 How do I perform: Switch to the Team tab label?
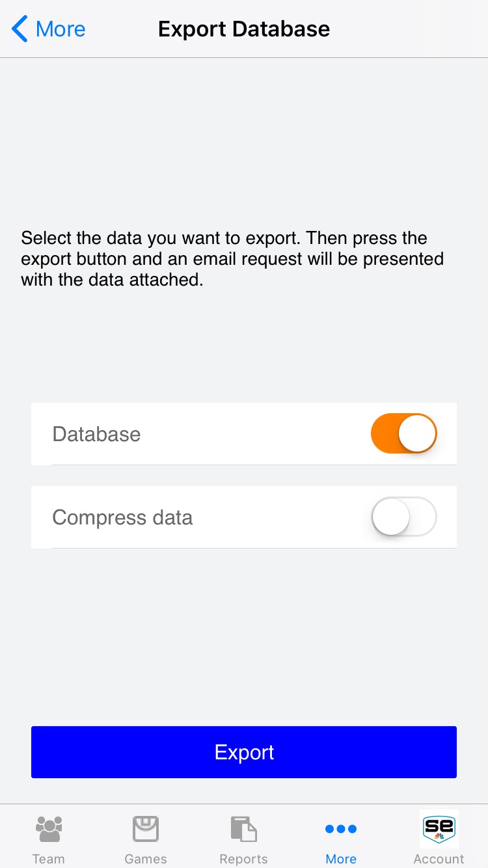pyautogui.click(x=49, y=859)
